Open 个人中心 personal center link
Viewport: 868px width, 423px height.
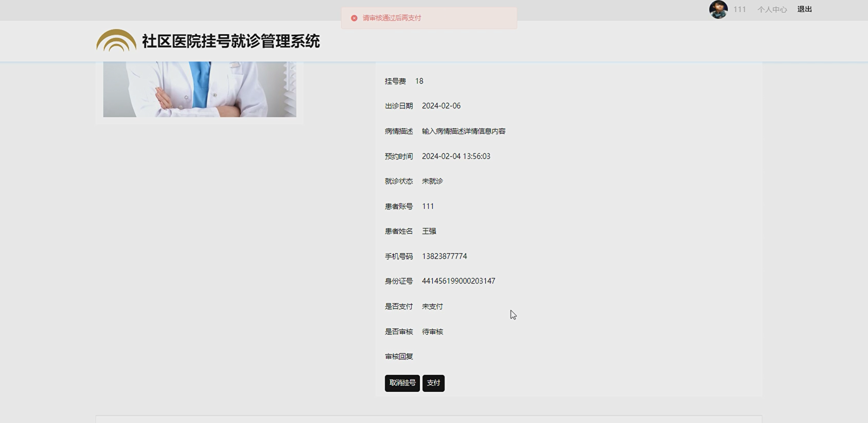(772, 10)
